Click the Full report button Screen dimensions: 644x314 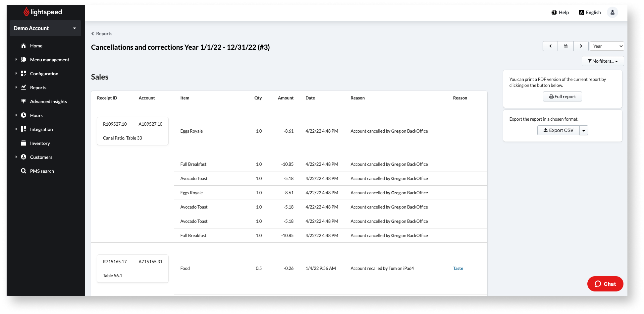coord(562,96)
